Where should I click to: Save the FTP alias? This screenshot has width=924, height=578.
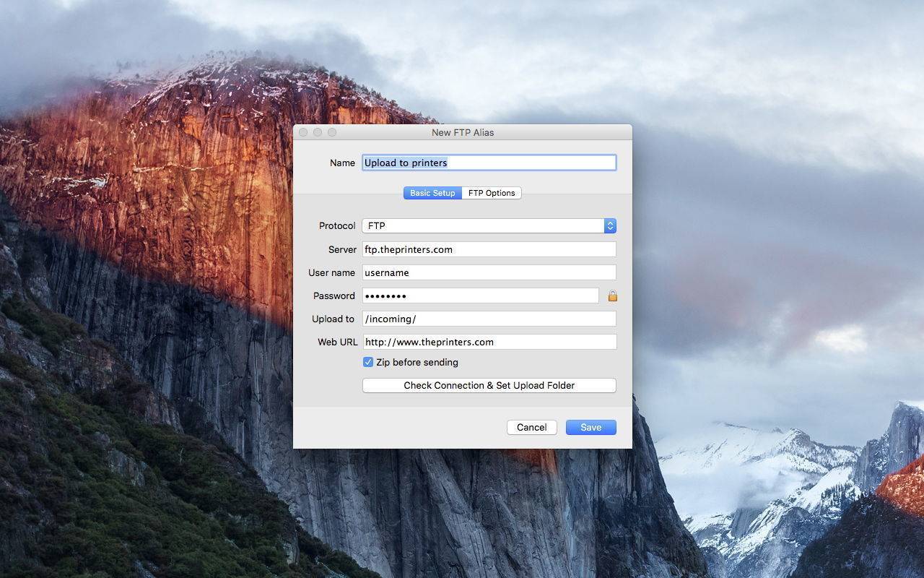coord(590,427)
